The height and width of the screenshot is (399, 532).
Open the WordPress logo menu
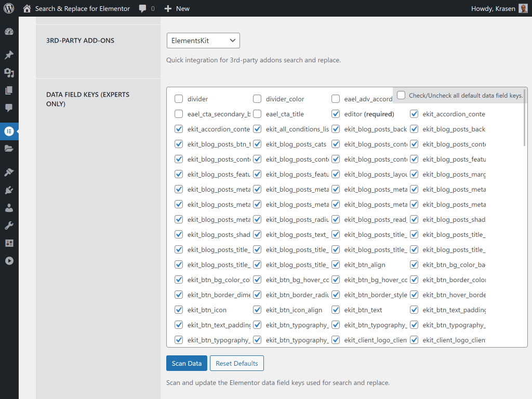coord(9,8)
